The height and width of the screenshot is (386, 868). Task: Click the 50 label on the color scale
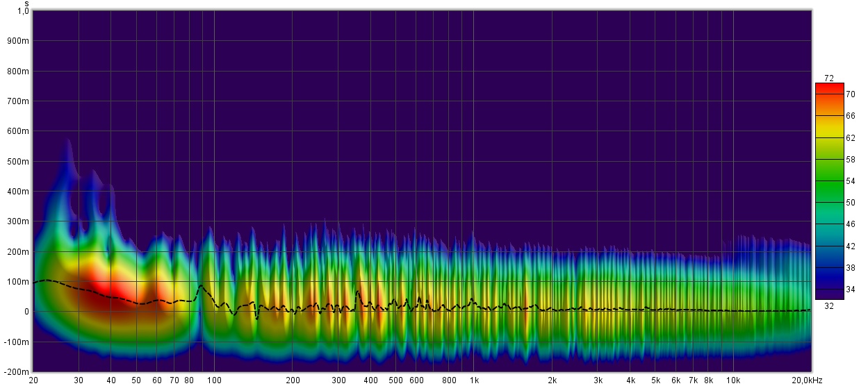click(x=850, y=203)
